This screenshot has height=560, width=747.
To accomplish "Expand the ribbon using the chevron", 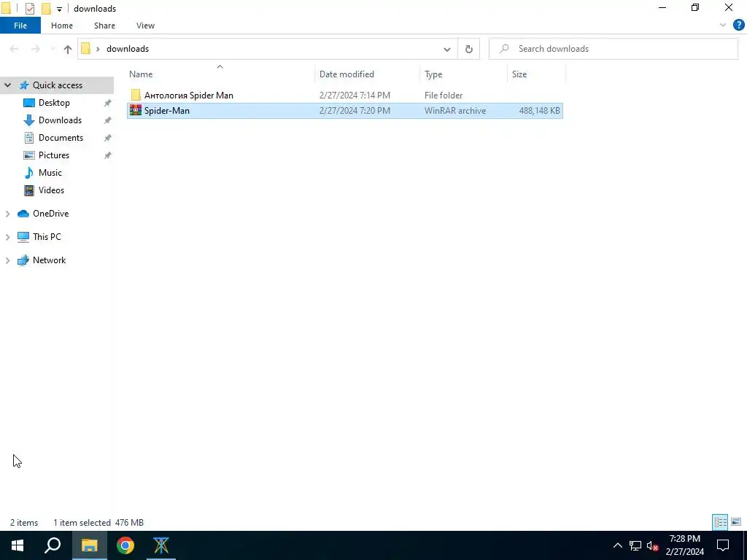I will coord(723,26).
